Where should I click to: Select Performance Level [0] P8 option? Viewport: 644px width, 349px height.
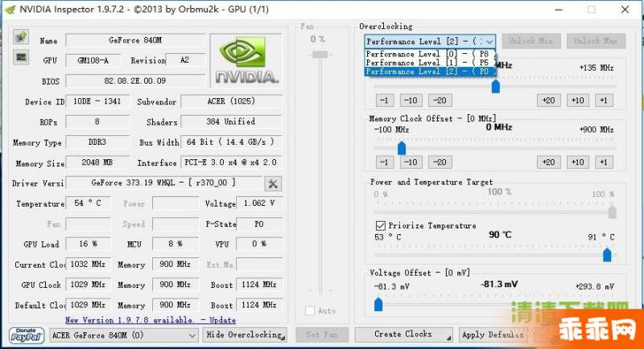pos(430,54)
